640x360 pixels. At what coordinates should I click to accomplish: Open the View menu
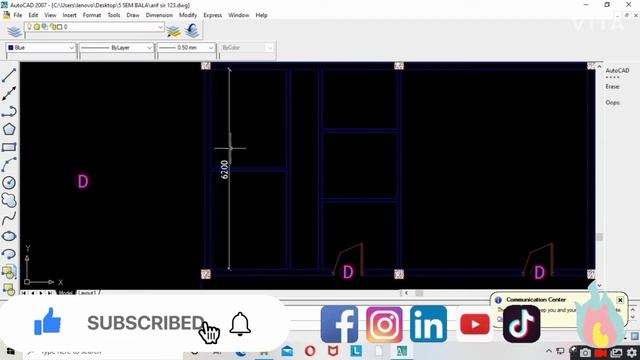(x=50, y=15)
